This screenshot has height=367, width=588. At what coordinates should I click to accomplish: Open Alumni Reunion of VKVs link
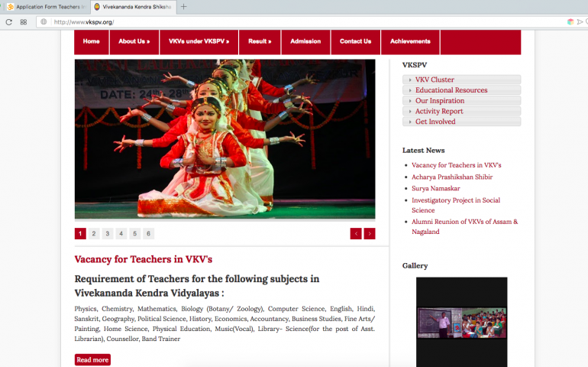(x=464, y=226)
